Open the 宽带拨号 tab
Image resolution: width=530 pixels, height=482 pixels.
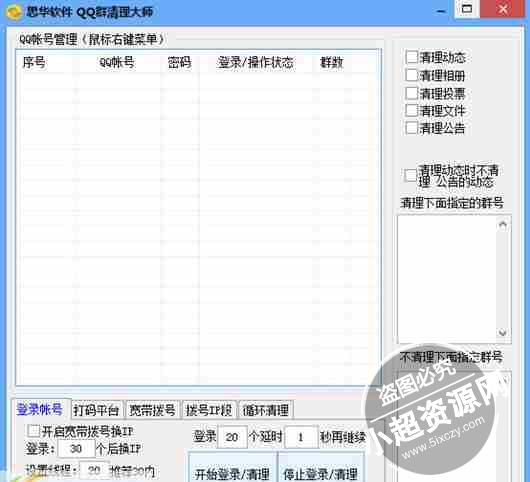coord(153,410)
